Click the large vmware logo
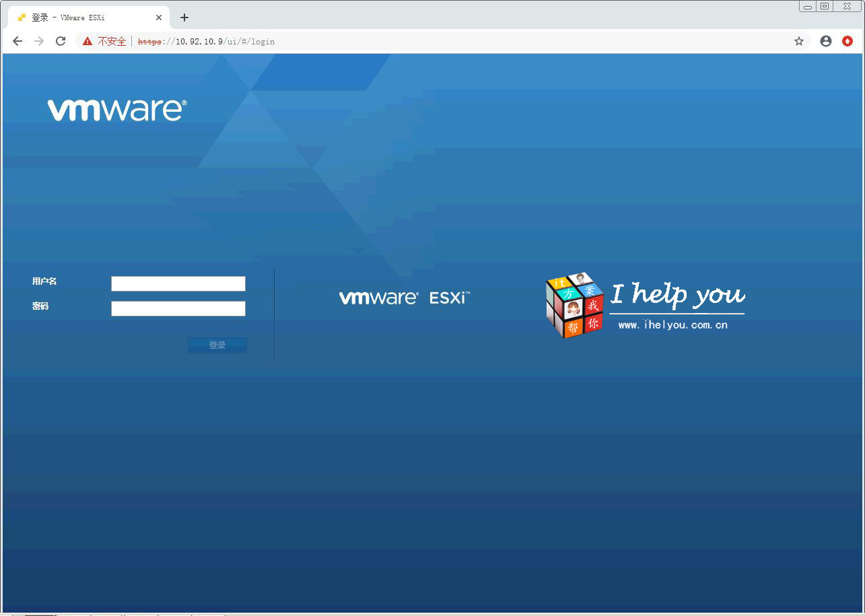The width and height of the screenshot is (865, 616). pos(117,110)
